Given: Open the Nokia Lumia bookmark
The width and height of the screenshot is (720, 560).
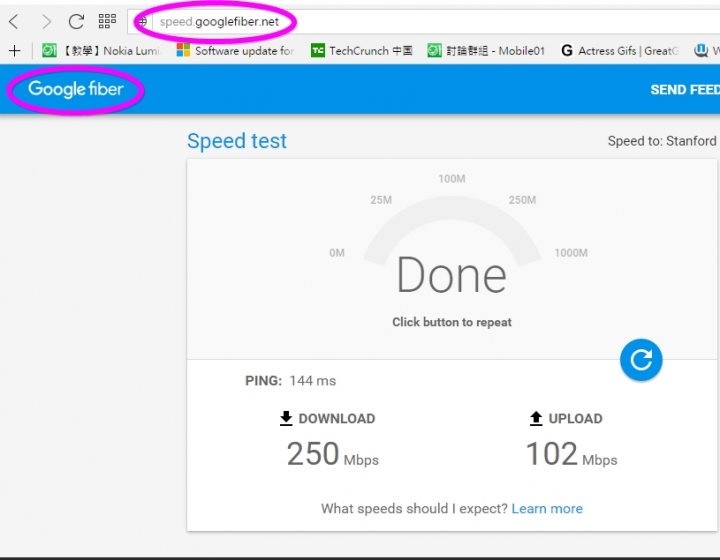Looking at the screenshot, I should 102,50.
